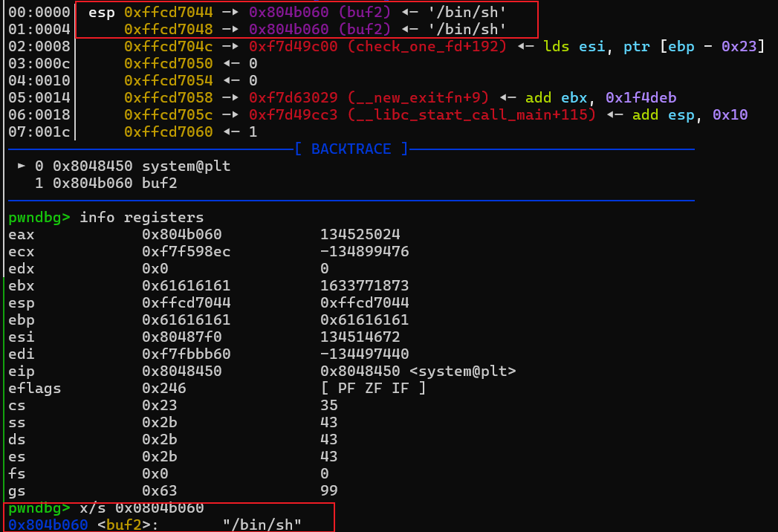The image size is (778, 532).
Task: Click edi register value 0xf7fbbb60
Action: [186, 354]
